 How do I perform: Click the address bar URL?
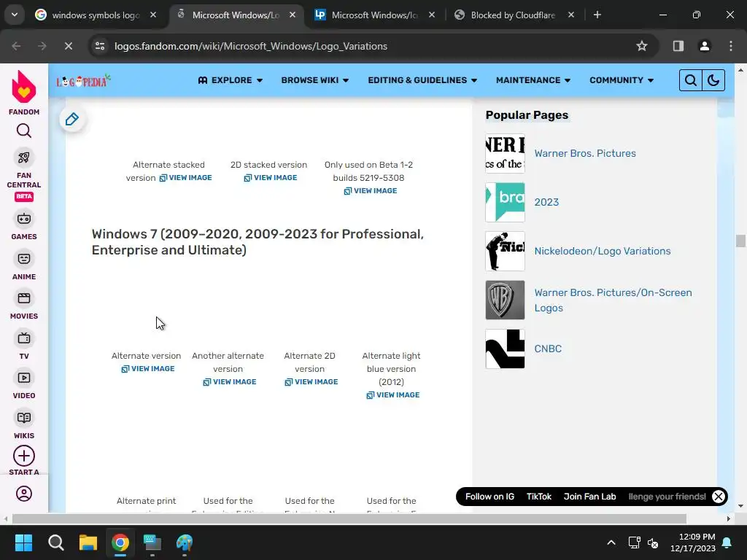coord(251,46)
